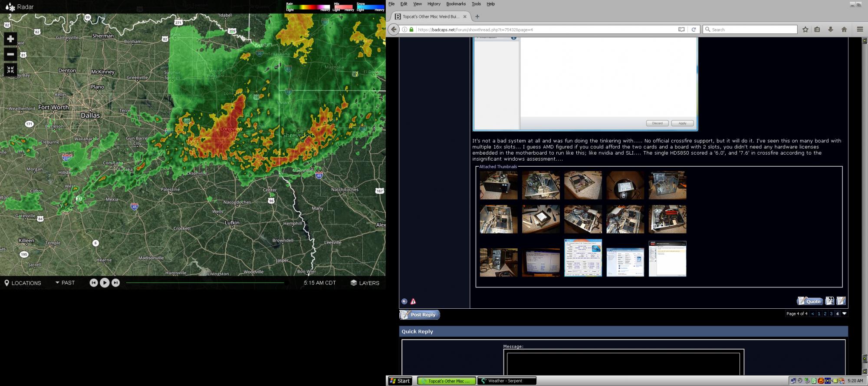The height and width of the screenshot is (386, 868).
Task: Go to thread page 2
Action: (x=825, y=313)
